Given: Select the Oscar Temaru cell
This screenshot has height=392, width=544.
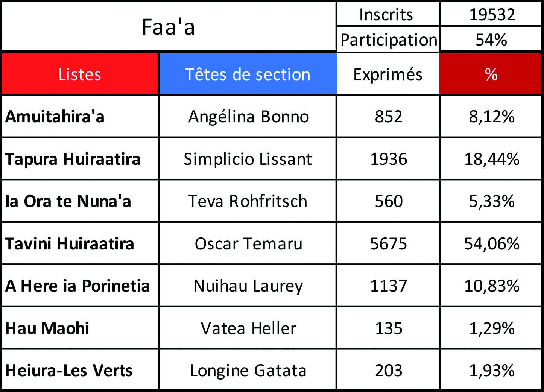Looking at the screenshot, I should (248, 244).
